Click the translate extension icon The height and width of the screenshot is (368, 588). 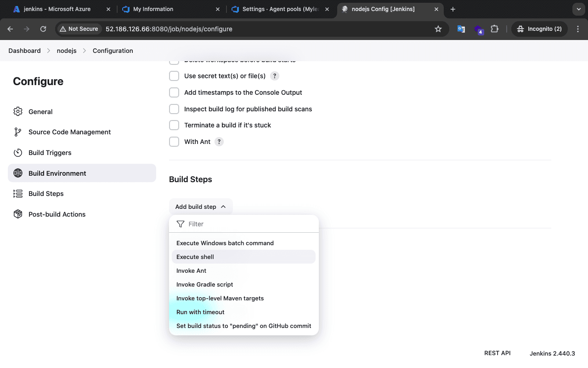(461, 29)
